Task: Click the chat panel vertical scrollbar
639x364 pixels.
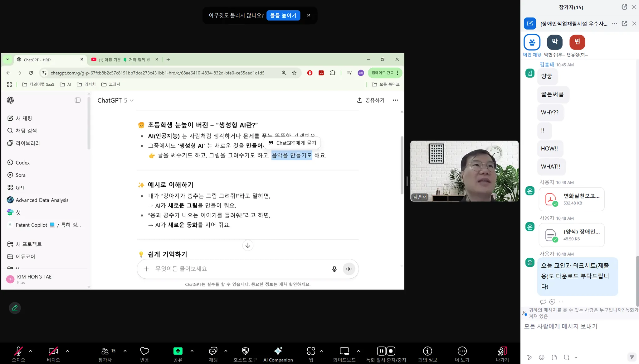Action: 637,280
